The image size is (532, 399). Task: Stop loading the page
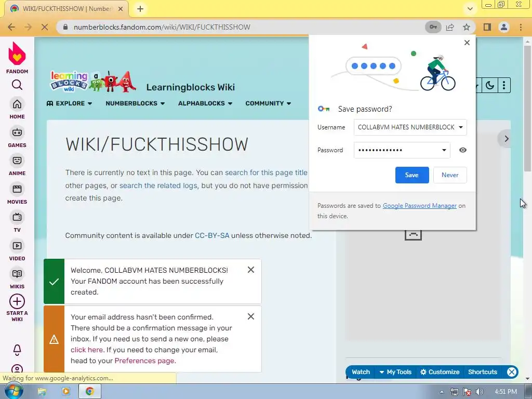(45, 27)
